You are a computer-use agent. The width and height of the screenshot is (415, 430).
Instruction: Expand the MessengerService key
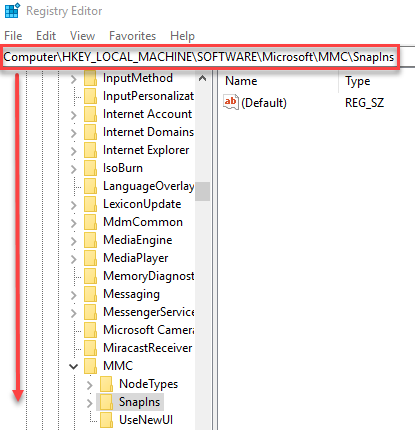click(74, 313)
